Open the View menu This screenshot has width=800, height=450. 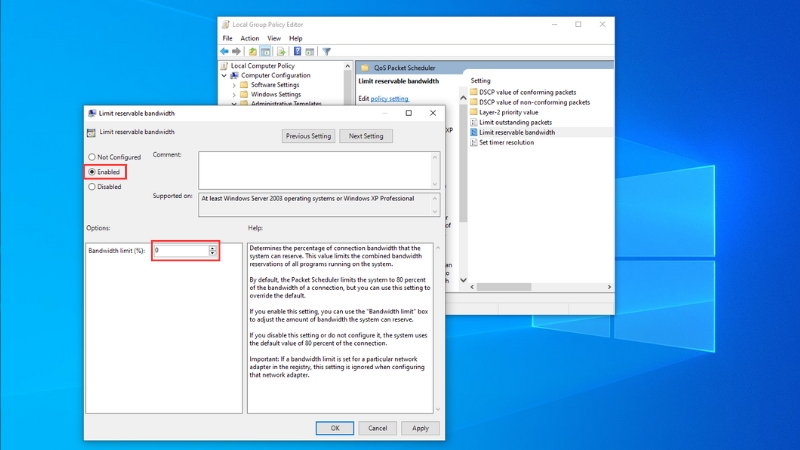pos(273,38)
